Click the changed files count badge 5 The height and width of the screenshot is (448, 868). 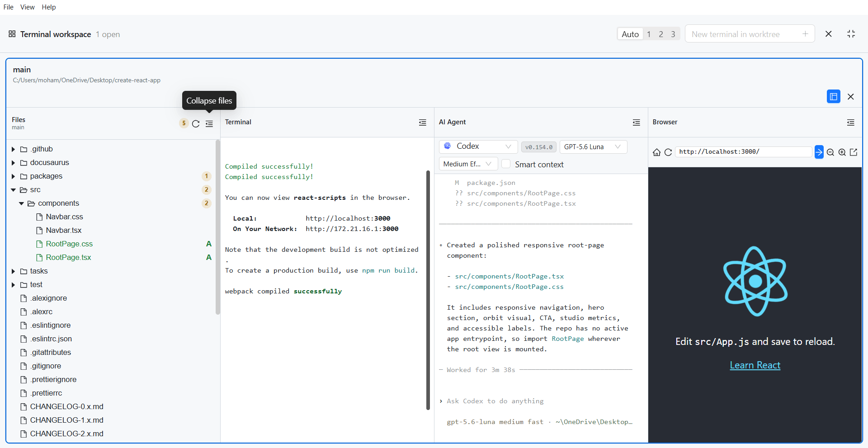click(184, 123)
